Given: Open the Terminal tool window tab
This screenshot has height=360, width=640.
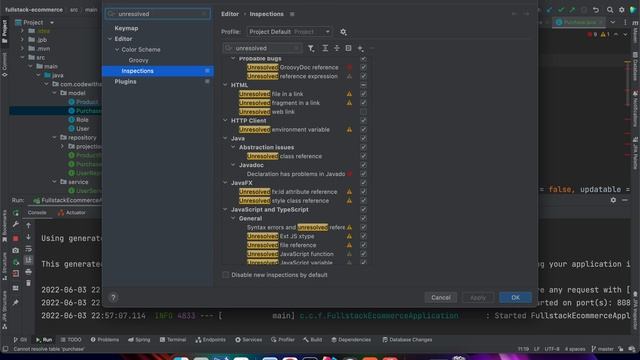Looking at the screenshot, I should tap(173, 340).
